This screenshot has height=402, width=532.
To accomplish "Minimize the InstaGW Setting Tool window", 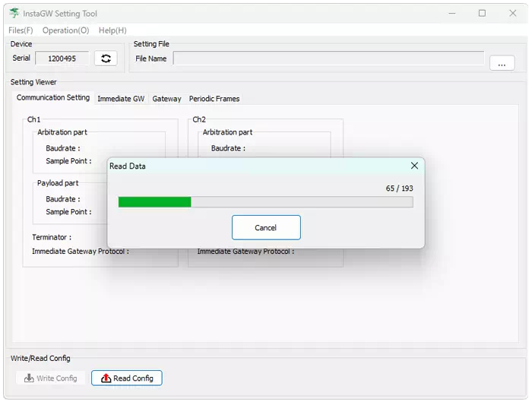I will point(452,13).
